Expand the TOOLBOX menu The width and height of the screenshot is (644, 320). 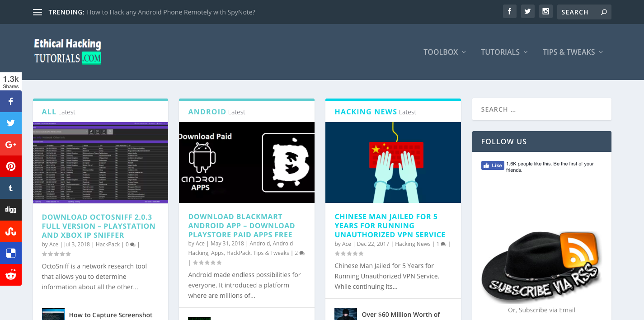pyautogui.click(x=445, y=52)
